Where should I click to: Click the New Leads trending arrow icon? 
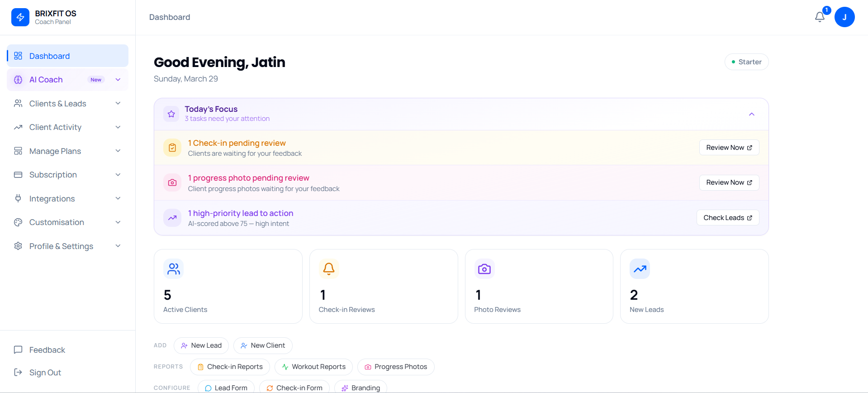[640, 269]
